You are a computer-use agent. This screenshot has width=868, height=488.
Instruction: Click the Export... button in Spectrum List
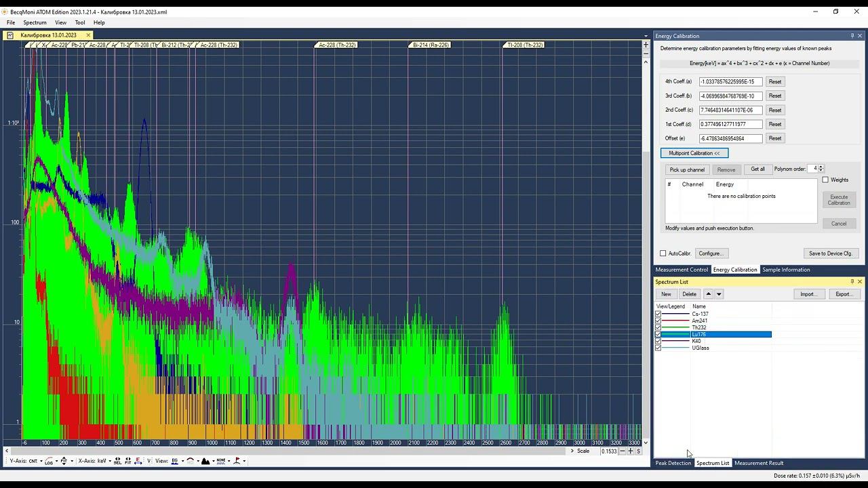coord(844,294)
